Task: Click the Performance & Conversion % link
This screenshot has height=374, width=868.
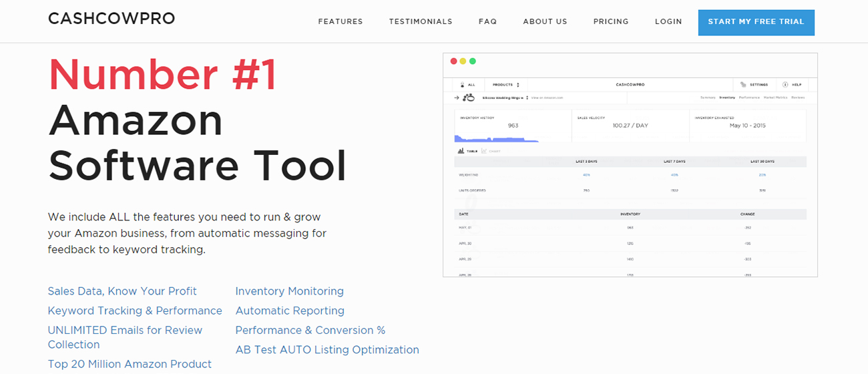Action: [310, 330]
